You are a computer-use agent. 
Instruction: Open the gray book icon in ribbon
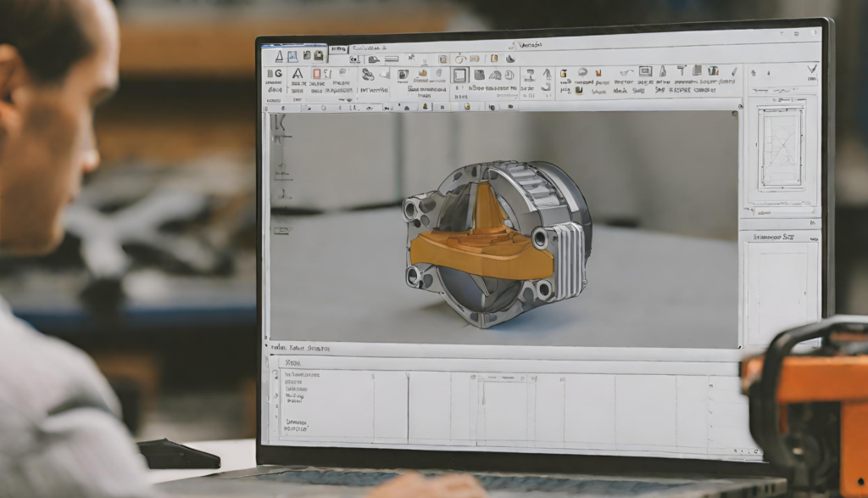click(698, 70)
